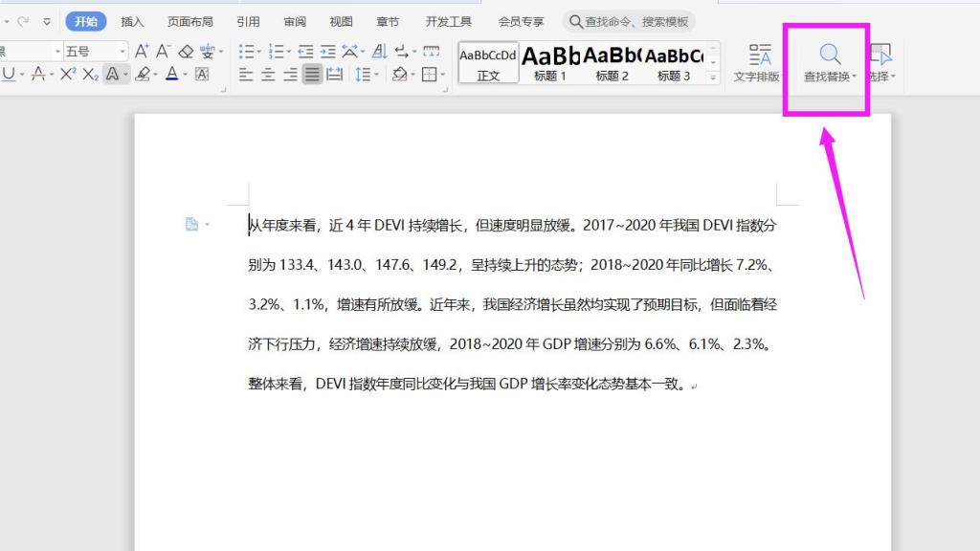Click the line spacing icon
This screenshot has height=551, width=980.
pos(363,75)
